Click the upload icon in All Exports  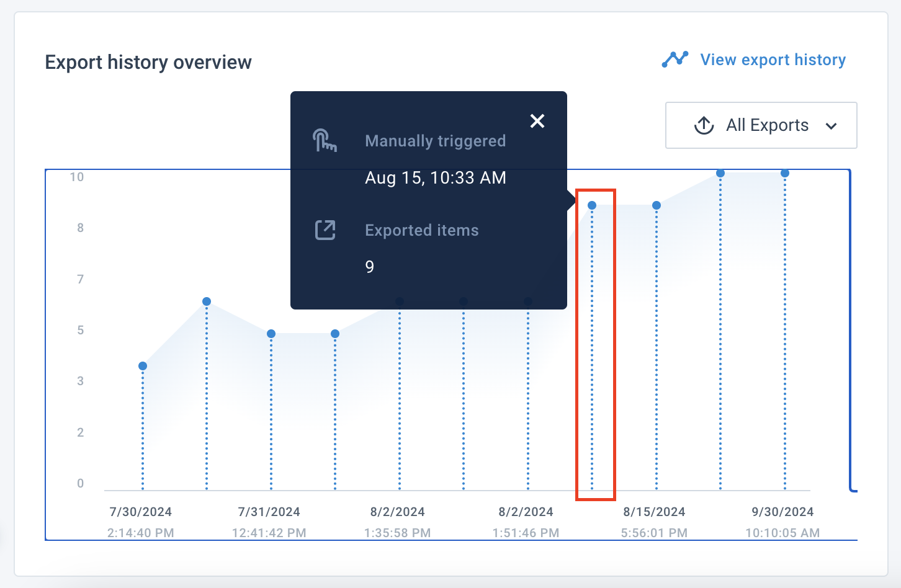tap(704, 125)
